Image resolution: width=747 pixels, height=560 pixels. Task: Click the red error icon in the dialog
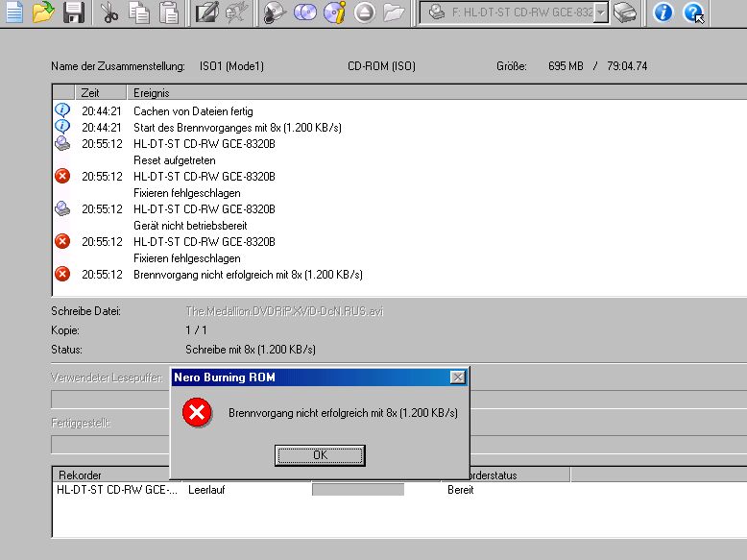pyautogui.click(x=197, y=412)
